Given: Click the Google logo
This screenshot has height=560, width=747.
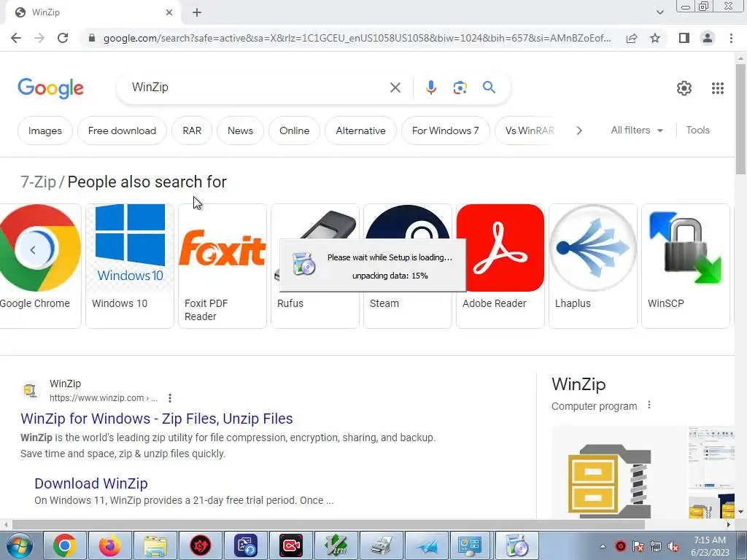Looking at the screenshot, I should point(50,88).
